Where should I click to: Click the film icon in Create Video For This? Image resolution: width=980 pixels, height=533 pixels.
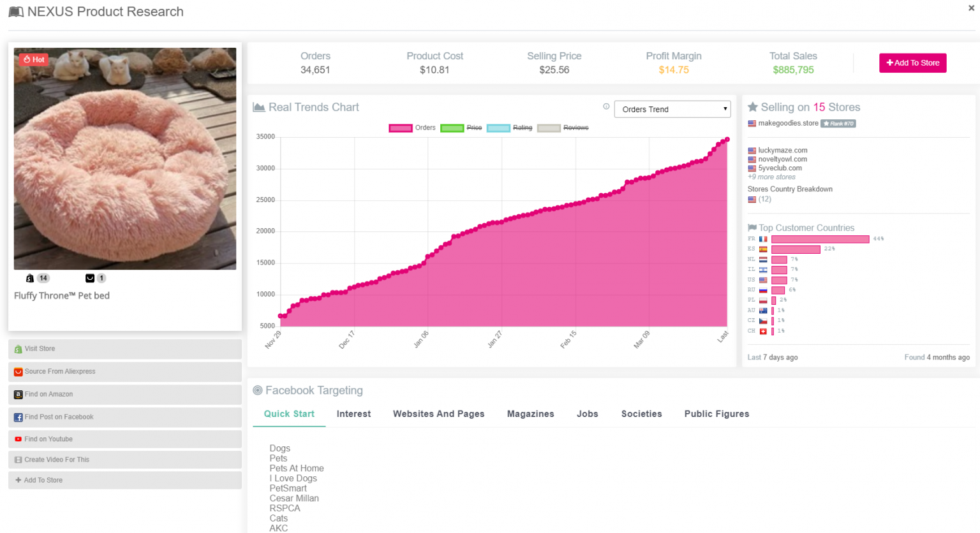pos(19,460)
